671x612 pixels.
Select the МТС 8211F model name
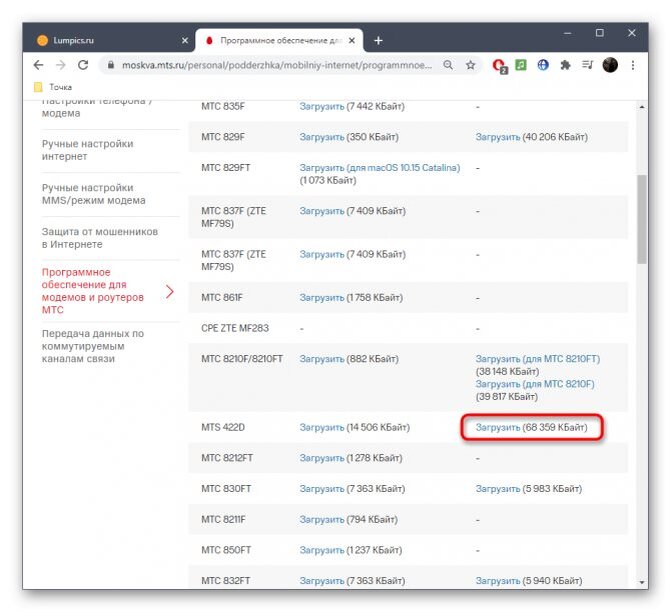(223, 520)
